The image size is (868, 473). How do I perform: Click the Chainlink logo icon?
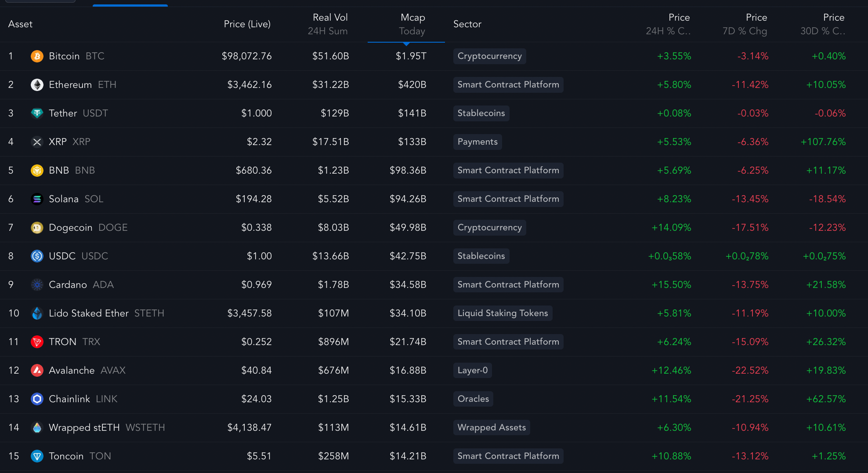coord(37,399)
